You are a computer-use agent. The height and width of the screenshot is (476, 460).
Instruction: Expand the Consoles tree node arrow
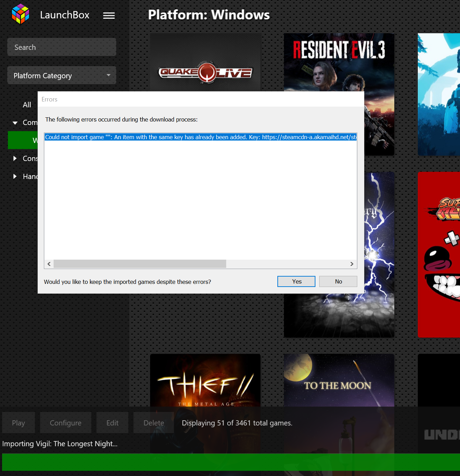click(x=15, y=159)
